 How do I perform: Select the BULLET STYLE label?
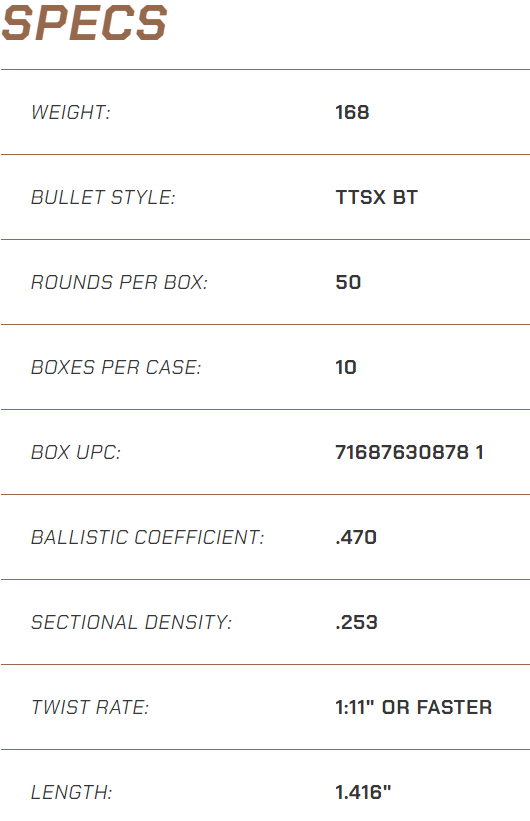point(103,197)
